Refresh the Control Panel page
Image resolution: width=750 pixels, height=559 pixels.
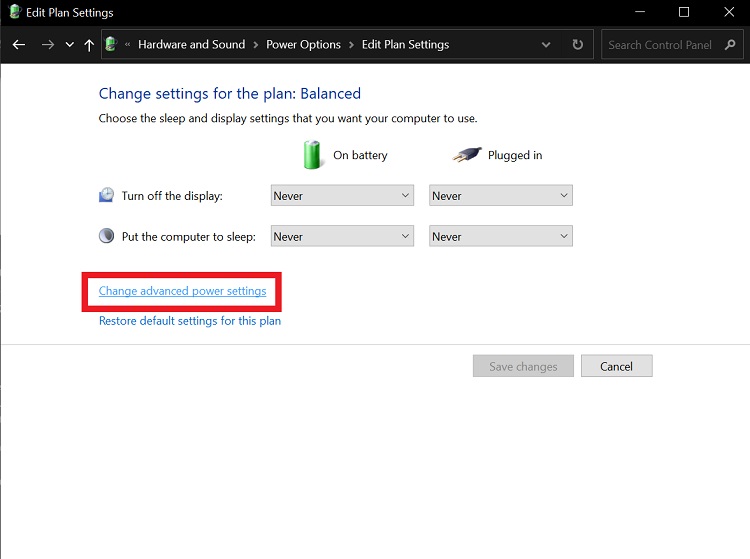(577, 45)
